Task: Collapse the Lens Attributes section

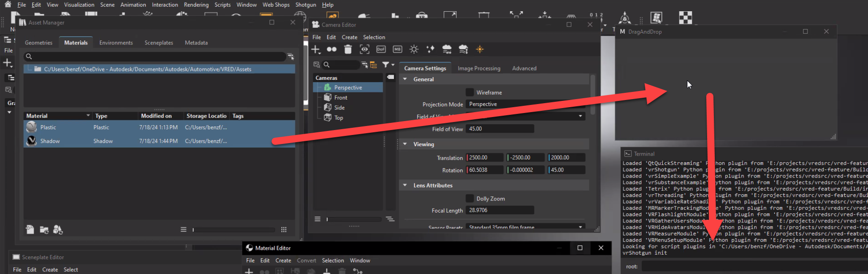Action: click(405, 186)
